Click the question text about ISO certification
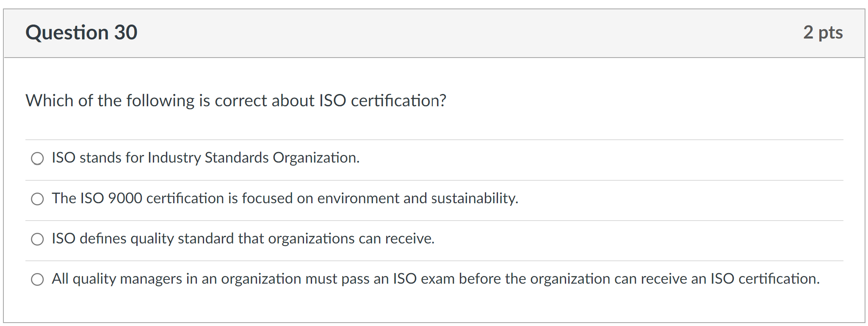Screen dimensions: 868x326 point(236,101)
